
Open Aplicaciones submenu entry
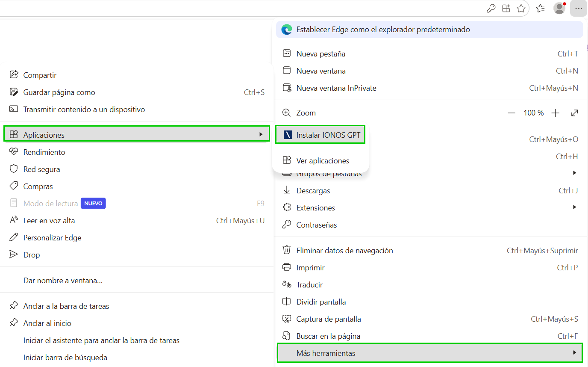137,134
